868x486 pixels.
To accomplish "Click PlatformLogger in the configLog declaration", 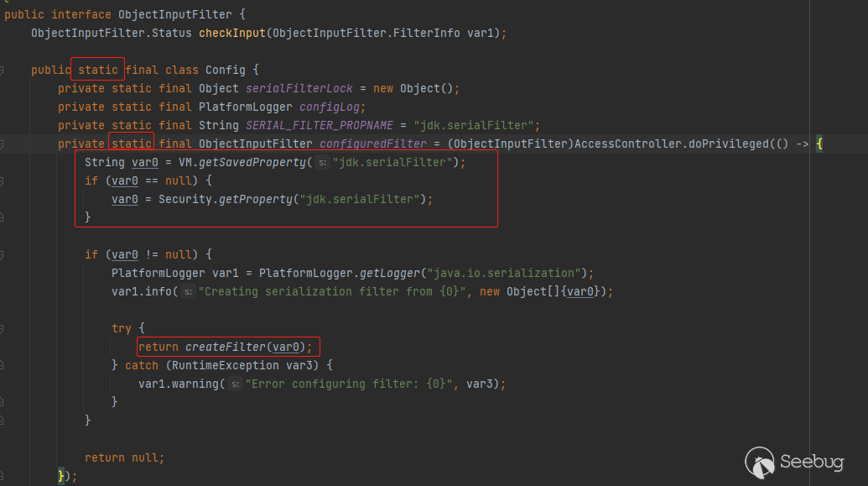I will (x=245, y=107).
